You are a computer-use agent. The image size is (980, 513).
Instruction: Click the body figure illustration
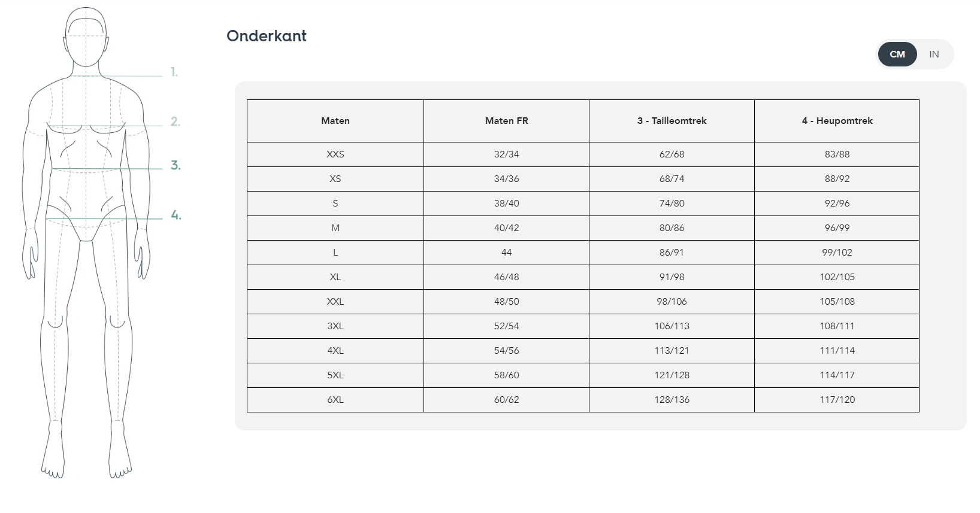coord(86,243)
